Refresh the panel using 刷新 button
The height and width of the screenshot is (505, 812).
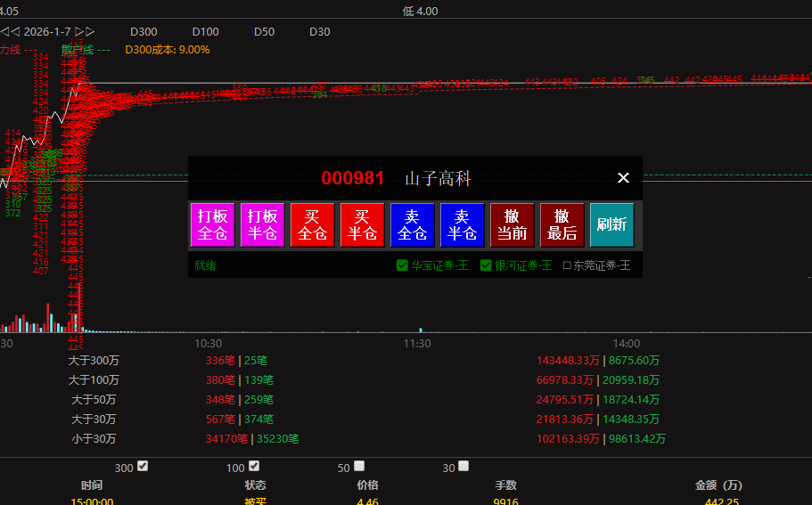click(611, 224)
